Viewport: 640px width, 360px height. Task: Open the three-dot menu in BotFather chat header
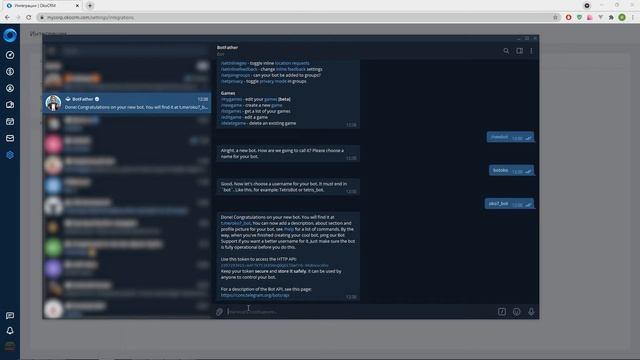pos(531,51)
